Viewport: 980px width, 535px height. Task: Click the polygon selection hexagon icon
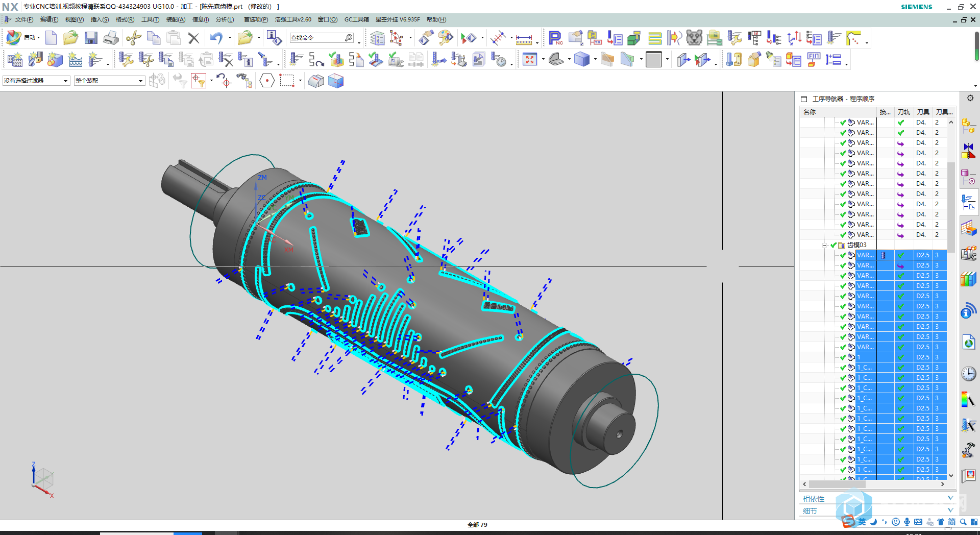(x=267, y=81)
